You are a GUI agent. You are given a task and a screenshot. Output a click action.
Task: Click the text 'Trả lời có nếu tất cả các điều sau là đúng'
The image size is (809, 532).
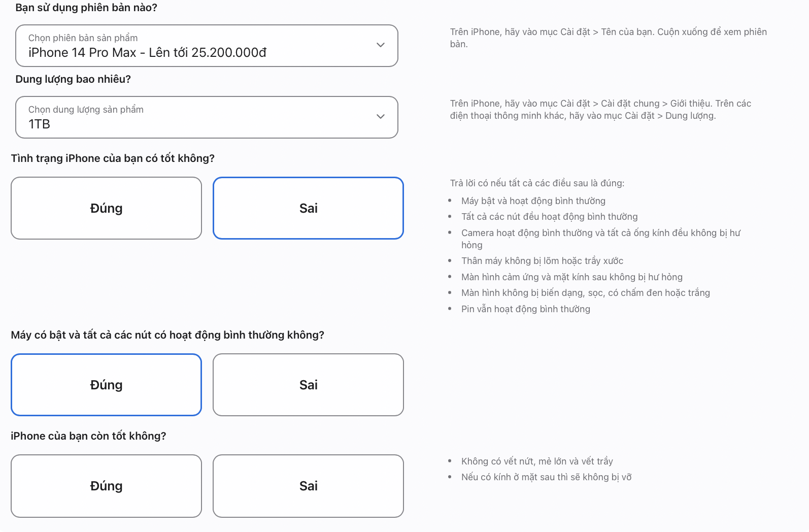[x=537, y=183]
